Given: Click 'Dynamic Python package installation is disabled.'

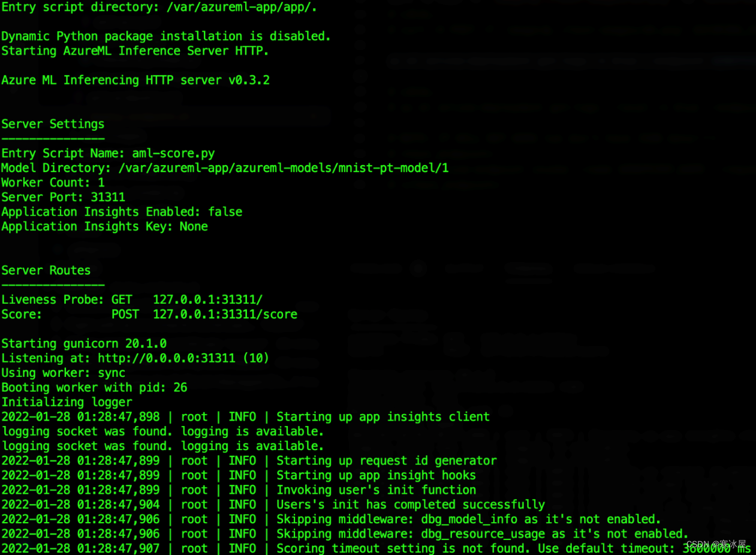Looking at the screenshot, I should click(166, 36).
